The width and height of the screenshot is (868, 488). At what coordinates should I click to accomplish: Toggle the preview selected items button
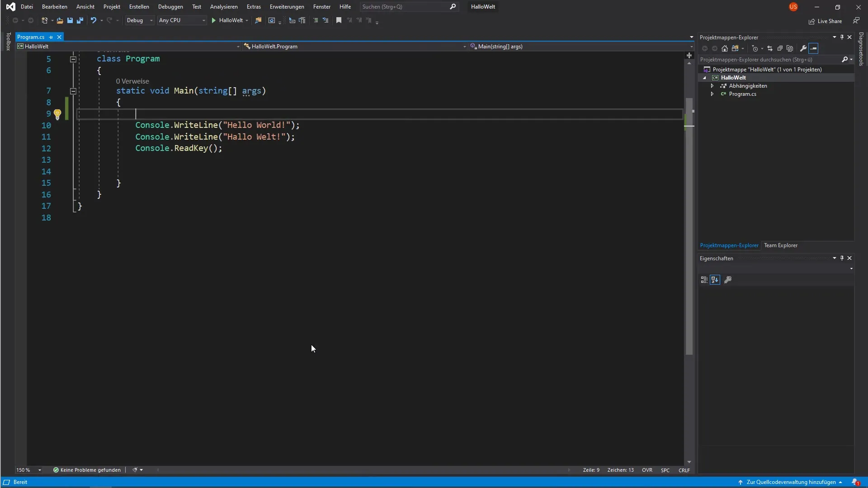[813, 48]
